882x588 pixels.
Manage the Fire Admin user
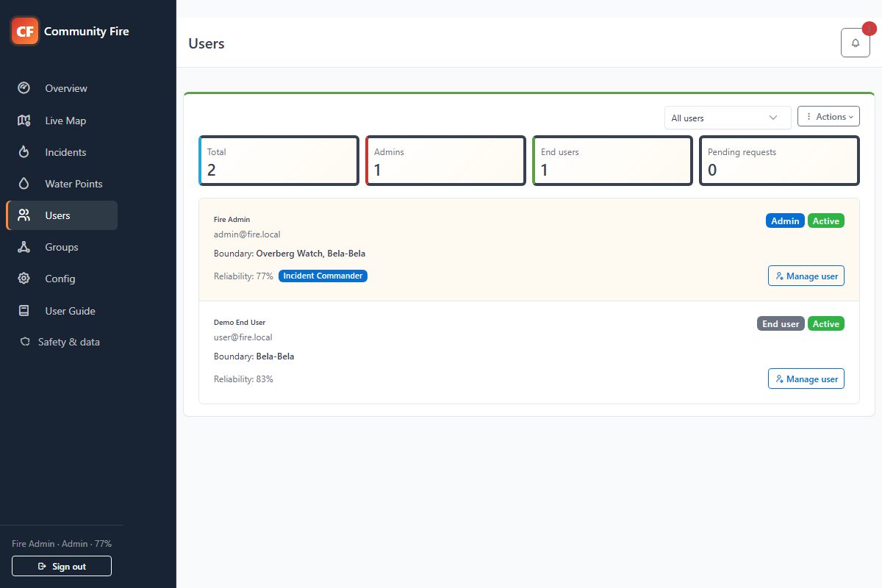tap(806, 276)
